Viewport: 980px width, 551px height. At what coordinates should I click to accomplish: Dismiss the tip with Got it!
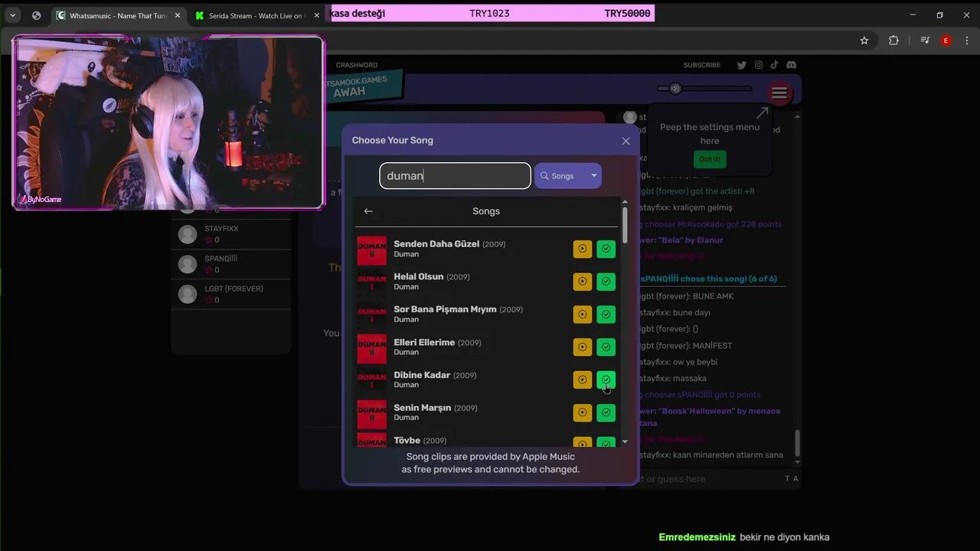point(710,159)
